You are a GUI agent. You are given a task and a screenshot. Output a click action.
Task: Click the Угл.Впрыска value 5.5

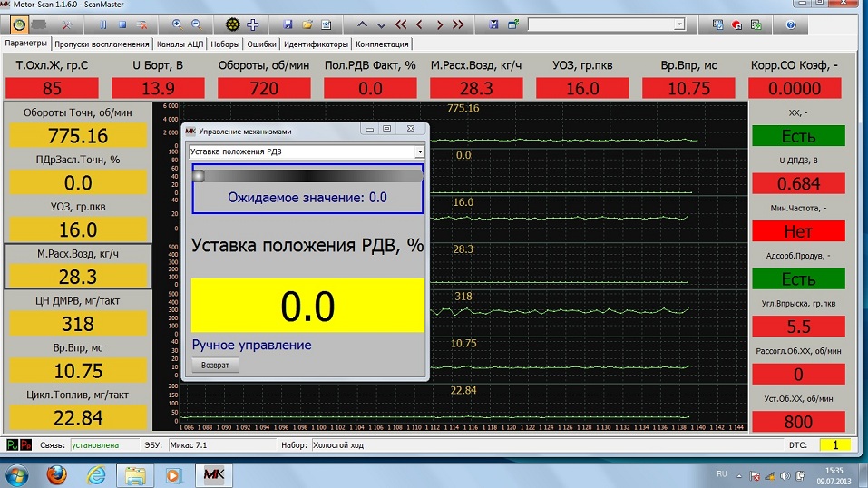pyautogui.click(x=798, y=327)
